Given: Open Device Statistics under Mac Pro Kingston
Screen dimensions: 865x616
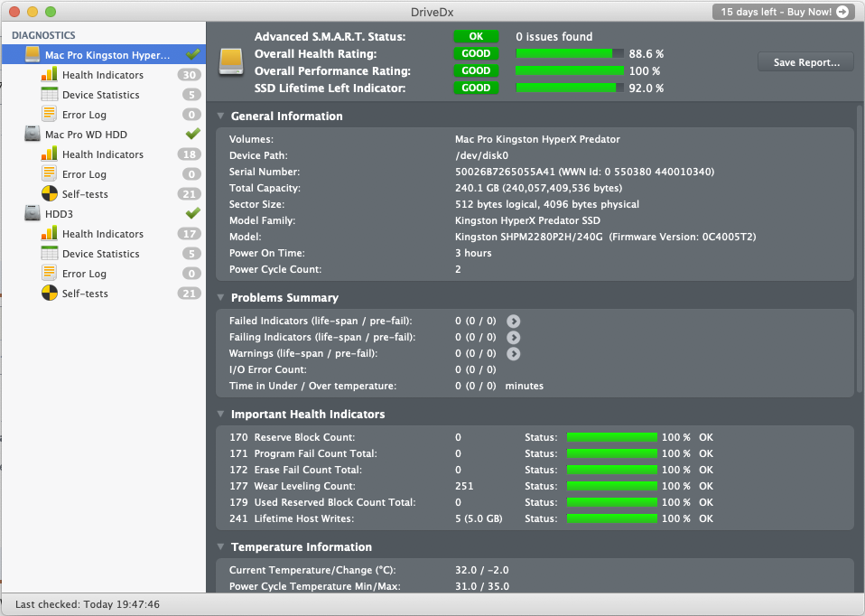Looking at the screenshot, I should coord(104,94).
